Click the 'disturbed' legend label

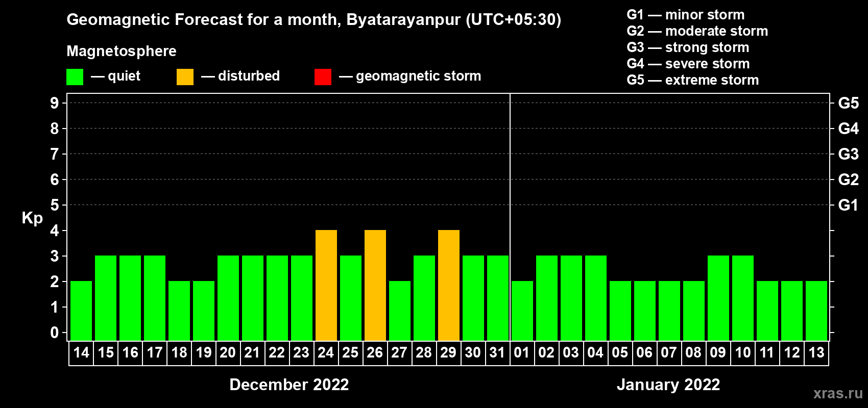[x=249, y=76]
